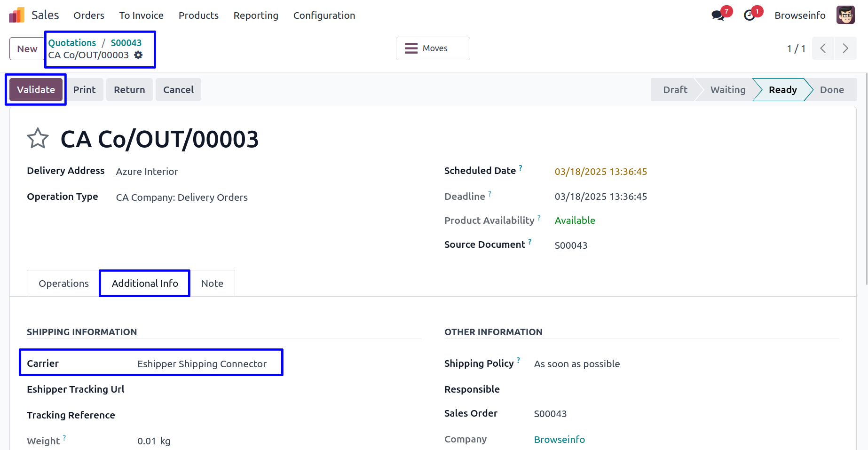The image size is (868, 450).
Task: Click the Sales app logo icon
Action: pos(16,15)
